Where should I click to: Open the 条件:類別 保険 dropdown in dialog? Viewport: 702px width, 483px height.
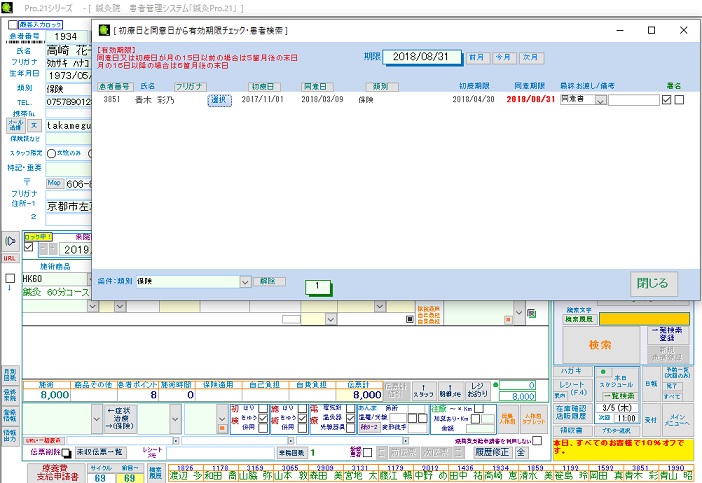[245, 282]
